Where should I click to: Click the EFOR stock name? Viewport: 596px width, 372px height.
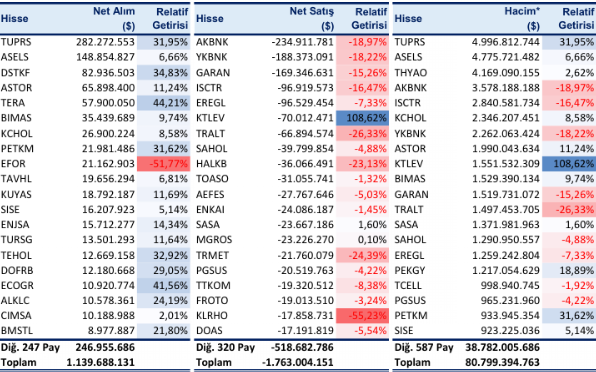pyautogui.click(x=13, y=164)
